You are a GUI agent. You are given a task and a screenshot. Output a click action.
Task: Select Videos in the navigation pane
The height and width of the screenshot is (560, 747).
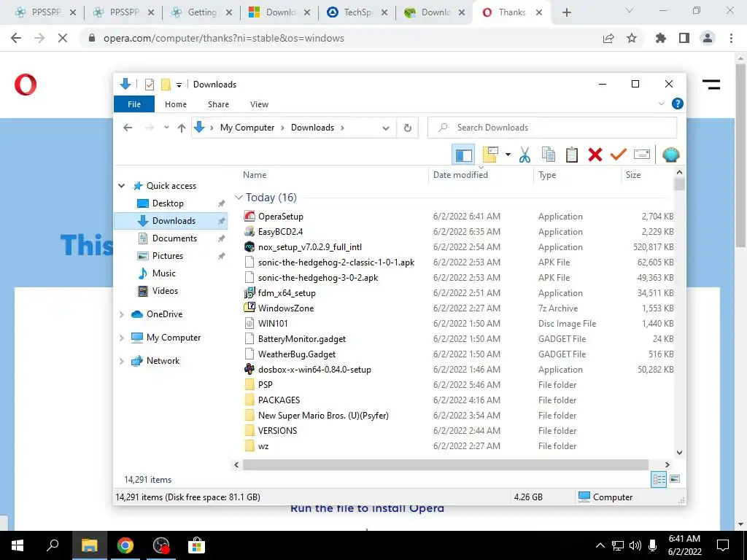point(165,291)
